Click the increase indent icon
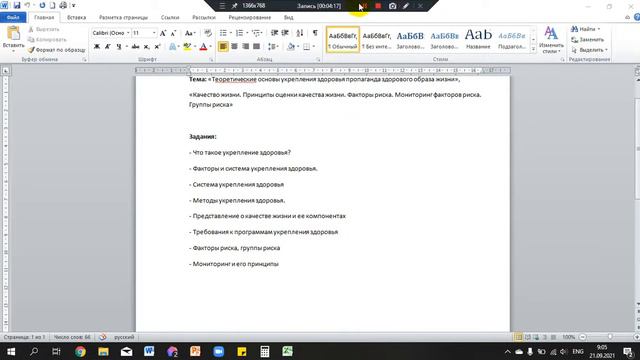Viewport: 640px width, 360px height. 285,33
